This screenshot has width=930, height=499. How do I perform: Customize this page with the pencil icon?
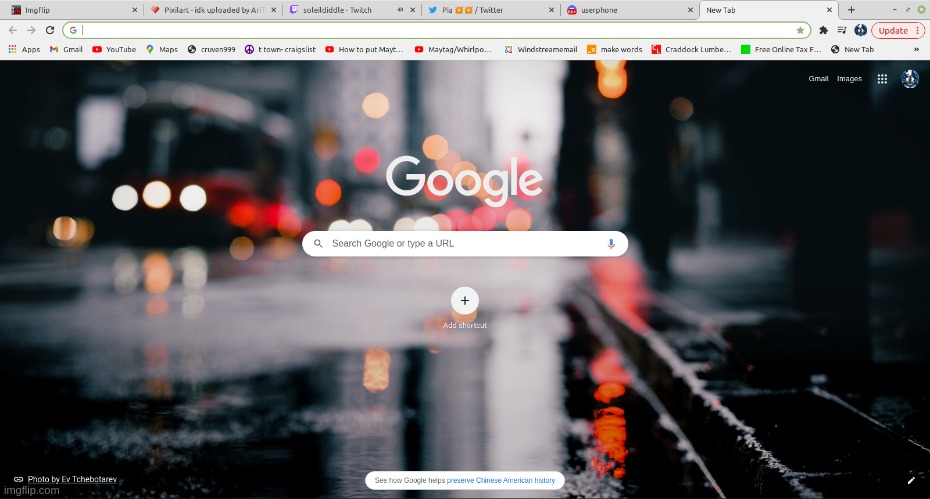(912, 481)
